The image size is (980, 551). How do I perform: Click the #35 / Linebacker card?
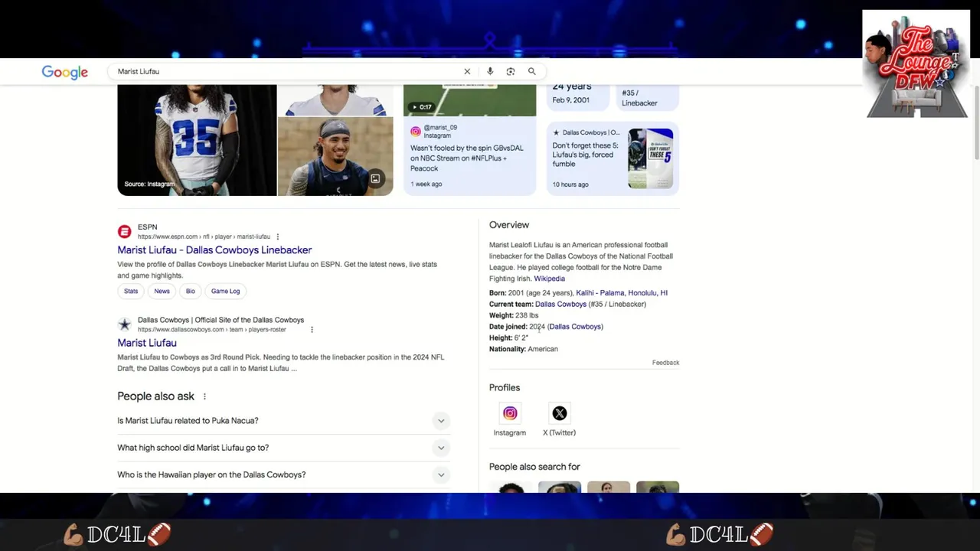(x=647, y=96)
